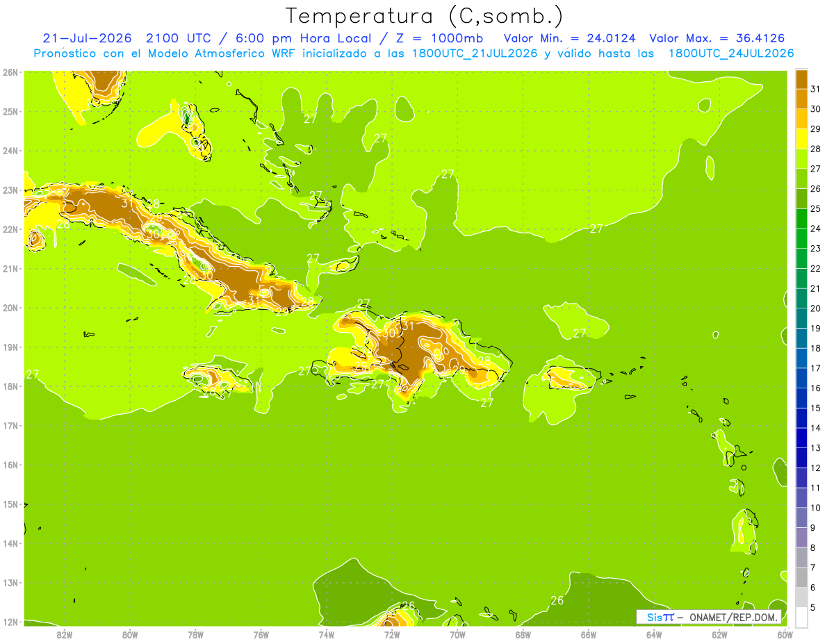Click the 64W longitude axis label
The image size is (834, 644).
(x=654, y=634)
